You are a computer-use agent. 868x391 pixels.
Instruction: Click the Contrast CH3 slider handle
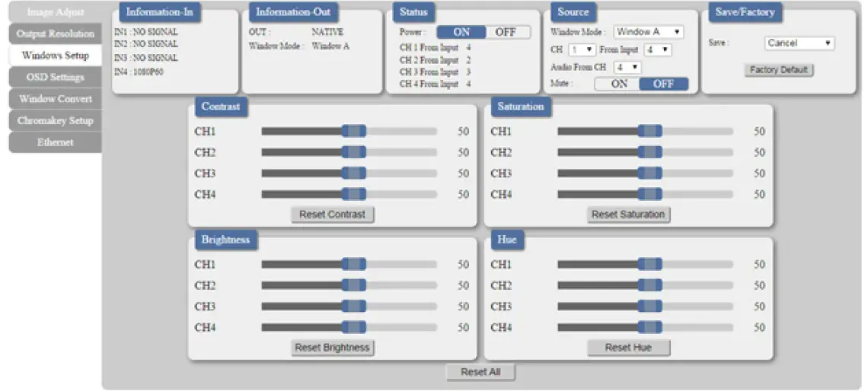(x=354, y=173)
